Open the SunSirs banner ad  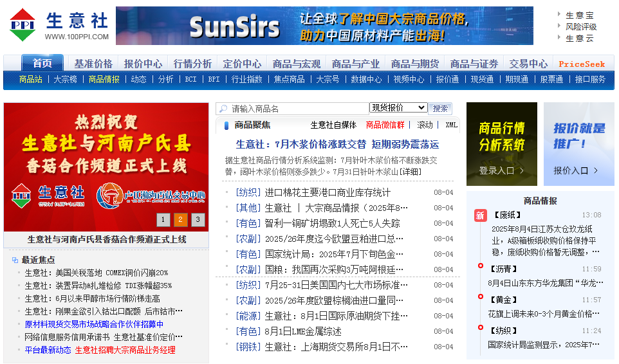pyautogui.click(x=324, y=26)
